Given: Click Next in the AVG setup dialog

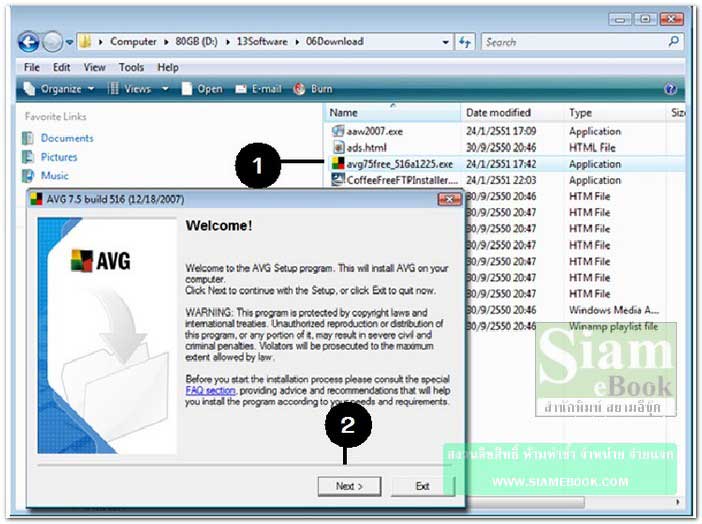Looking at the screenshot, I should point(349,486).
